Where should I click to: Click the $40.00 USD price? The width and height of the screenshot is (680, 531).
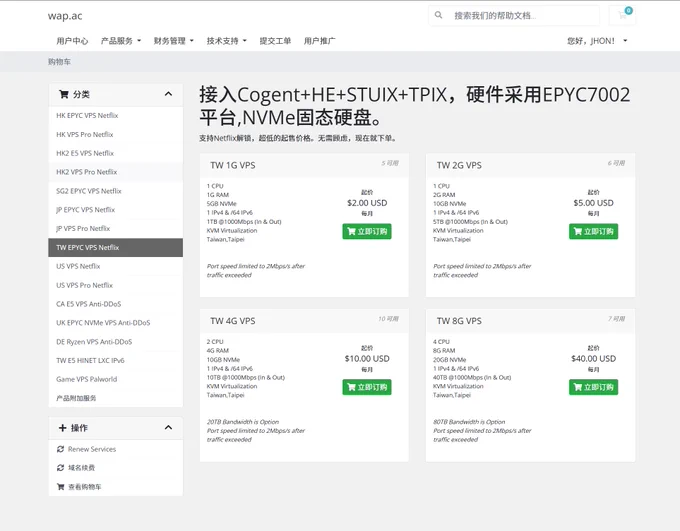point(593,358)
